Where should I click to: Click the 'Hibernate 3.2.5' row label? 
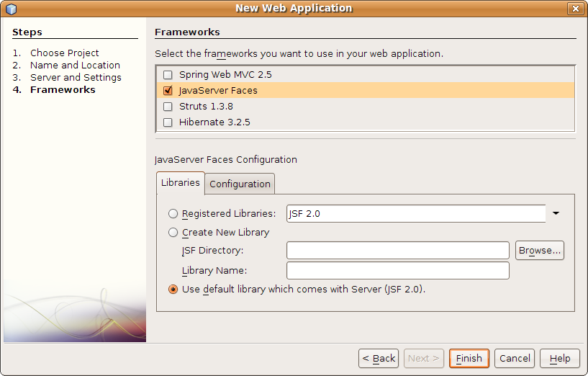tap(214, 122)
